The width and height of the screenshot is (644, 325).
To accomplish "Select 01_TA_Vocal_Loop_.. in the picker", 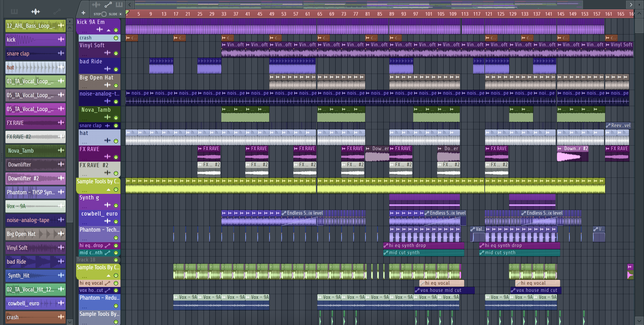I will 36,81.
